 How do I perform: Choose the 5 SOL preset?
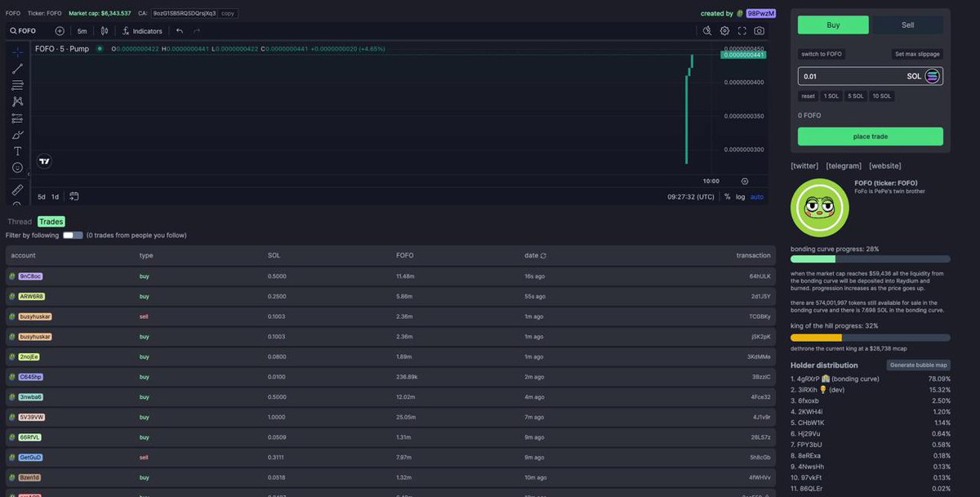(x=856, y=96)
